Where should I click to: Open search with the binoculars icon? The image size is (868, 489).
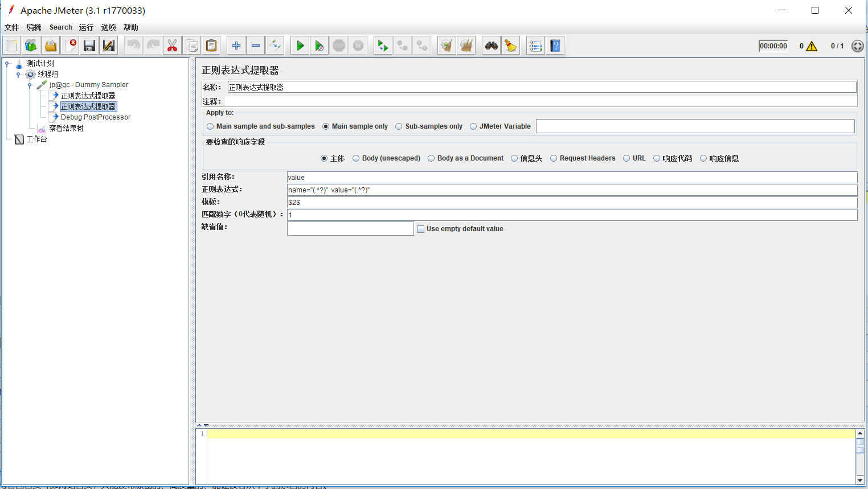[492, 46]
